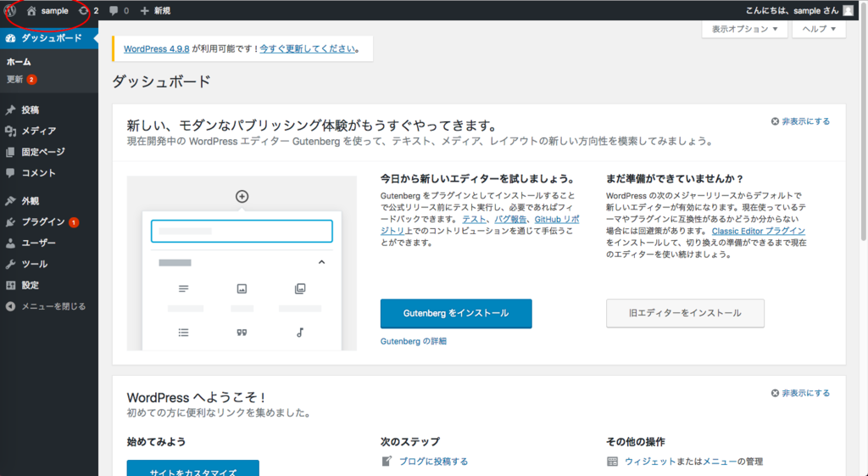Screen dimensions: 868x476
Task: Click the 今すぐ更新してください link
Action: click(308, 48)
